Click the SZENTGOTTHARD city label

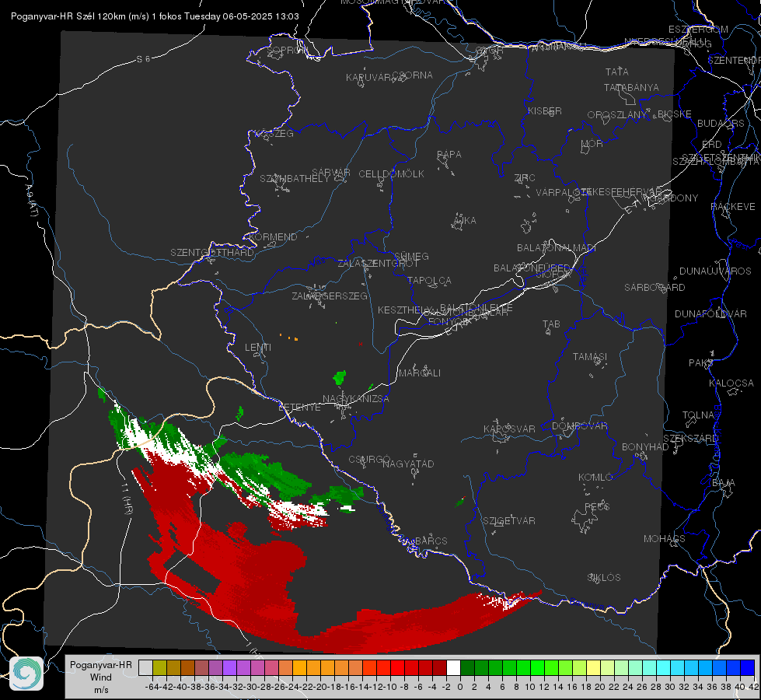[212, 253]
